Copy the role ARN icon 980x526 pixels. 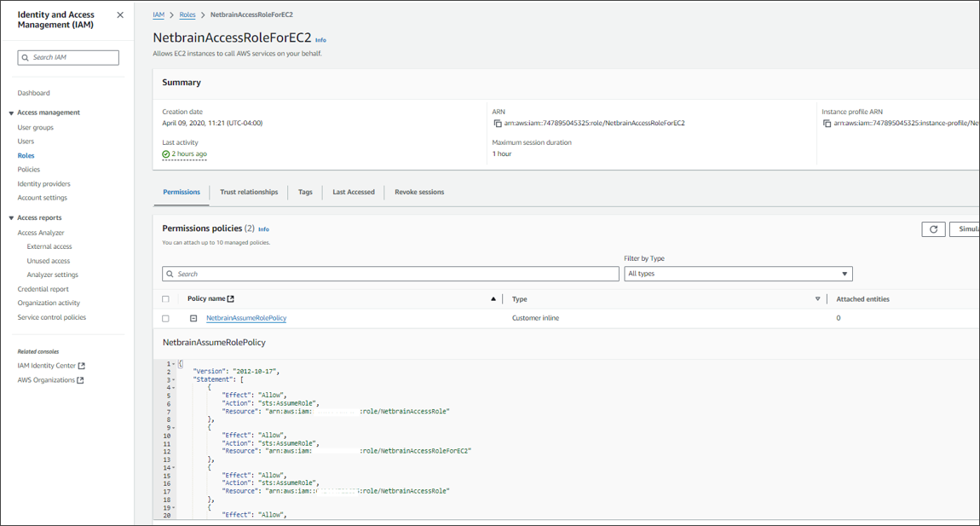pyautogui.click(x=498, y=124)
